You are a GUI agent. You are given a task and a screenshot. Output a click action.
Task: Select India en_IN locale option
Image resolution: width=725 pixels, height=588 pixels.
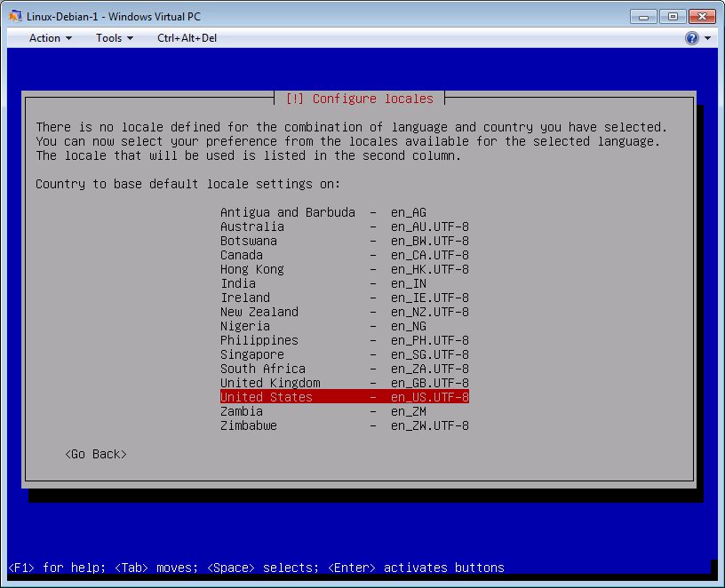(344, 283)
